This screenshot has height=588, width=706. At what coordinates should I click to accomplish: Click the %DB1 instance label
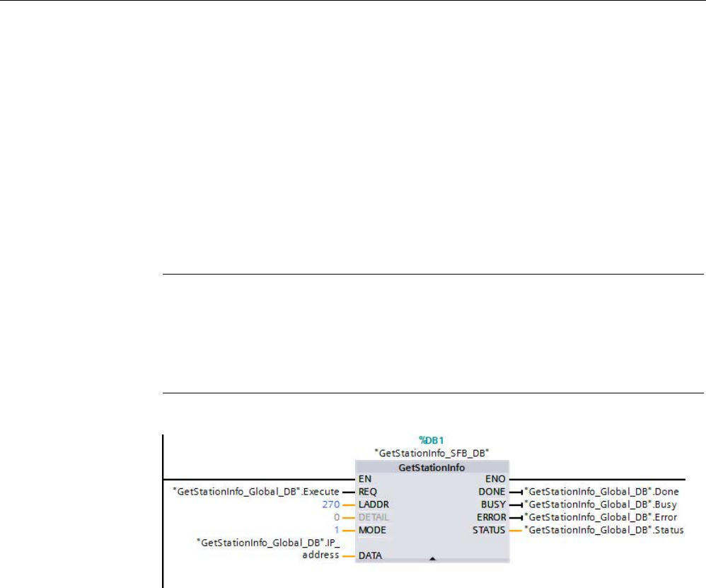coord(432,440)
